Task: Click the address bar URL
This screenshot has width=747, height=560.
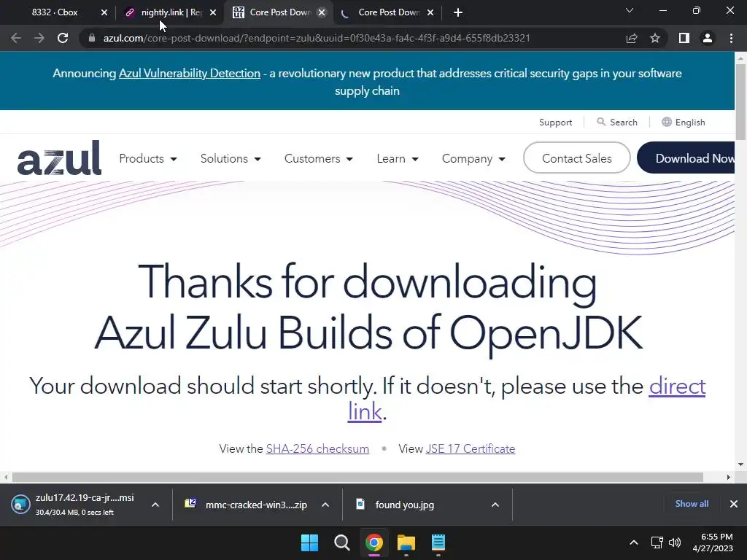Action: [x=317, y=38]
